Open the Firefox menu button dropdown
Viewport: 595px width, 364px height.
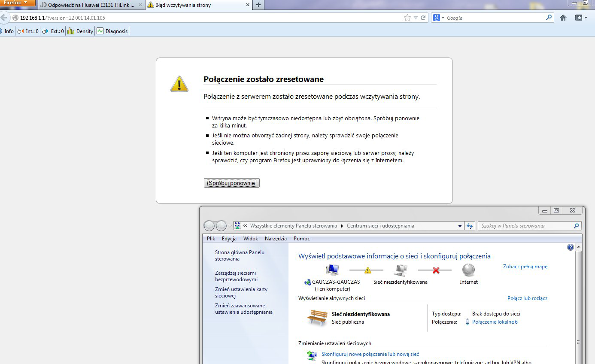tap(17, 3)
